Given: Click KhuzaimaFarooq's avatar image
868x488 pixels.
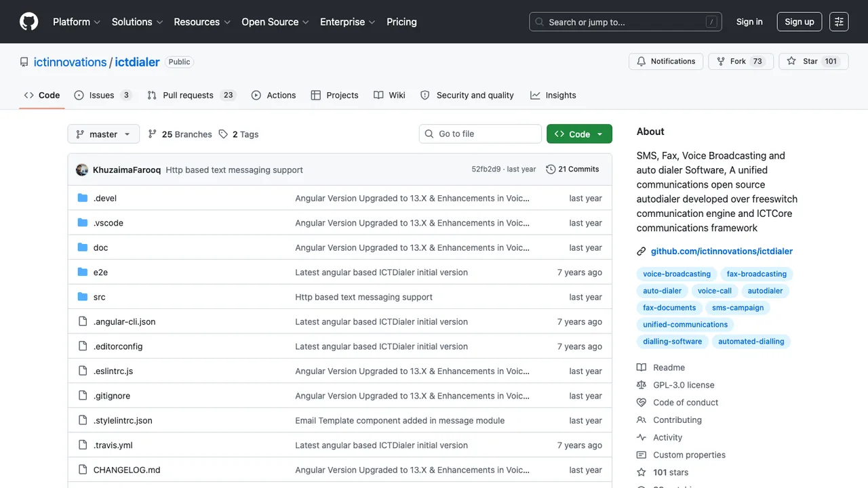Looking at the screenshot, I should coord(82,169).
